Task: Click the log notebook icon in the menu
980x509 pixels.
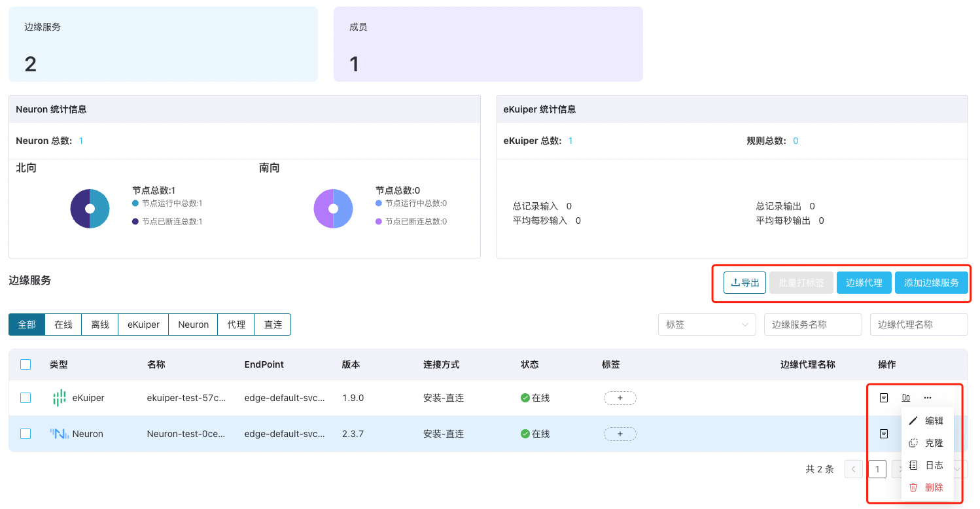Action: pos(913,465)
